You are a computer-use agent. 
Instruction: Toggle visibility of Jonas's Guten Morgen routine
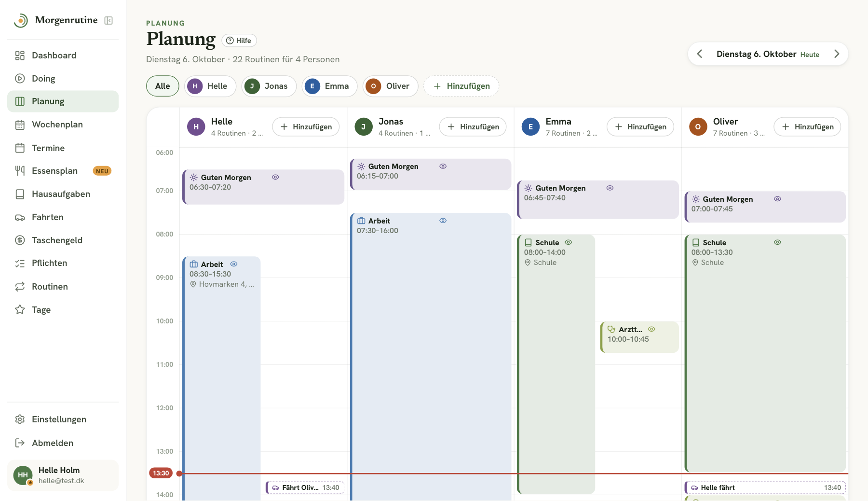(443, 166)
